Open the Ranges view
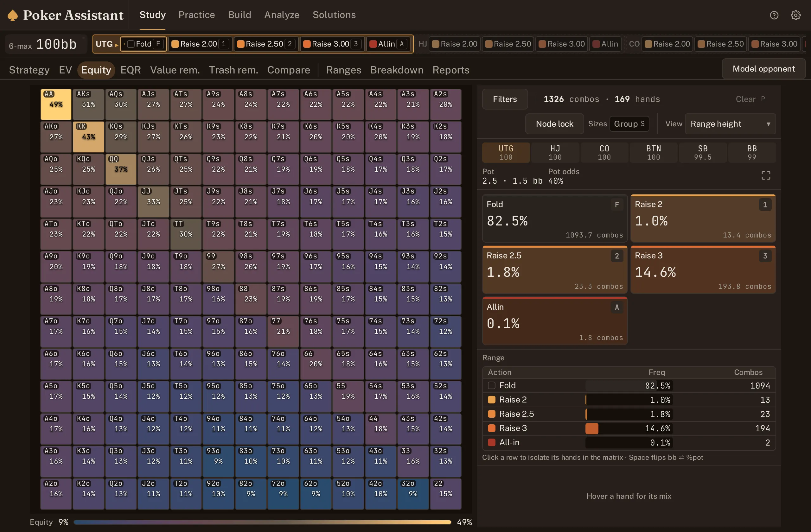Screen dimensions: 811x532 (343, 70)
